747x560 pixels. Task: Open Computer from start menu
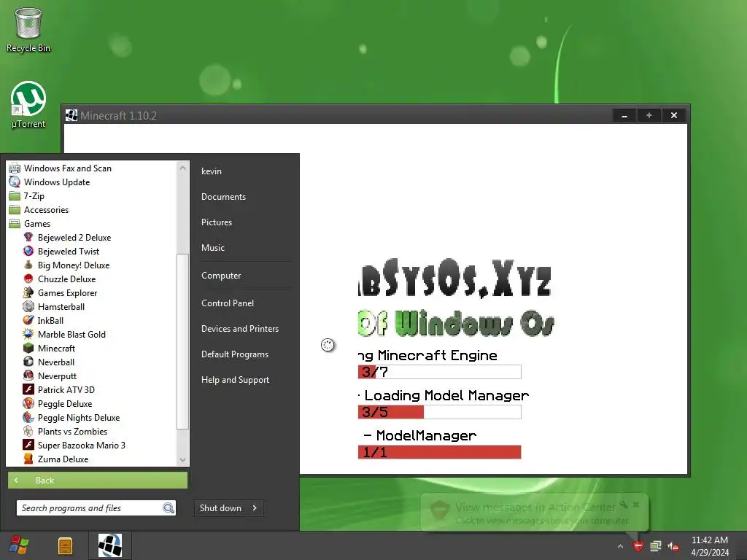tap(221, 275)
